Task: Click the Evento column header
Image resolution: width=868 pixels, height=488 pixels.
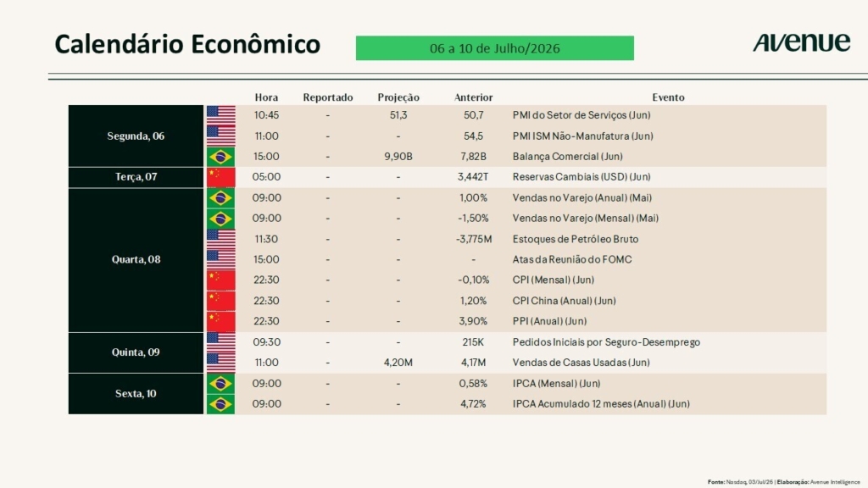Action: (668, 97)
